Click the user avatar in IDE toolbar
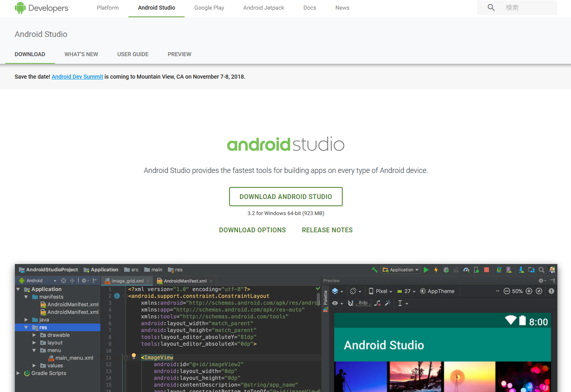The height and width of the screenshot is (392, 571). (x=552, y=270)
